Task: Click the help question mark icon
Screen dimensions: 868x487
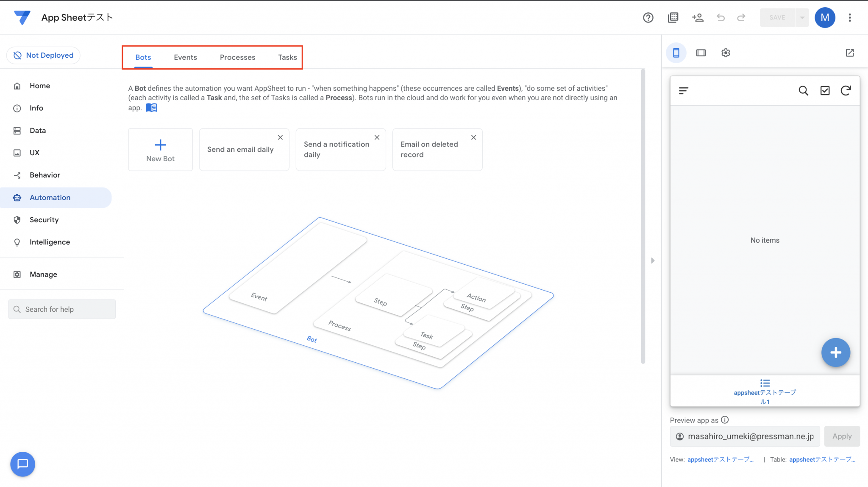Action: pyautogui.click(x=648, y=17)
